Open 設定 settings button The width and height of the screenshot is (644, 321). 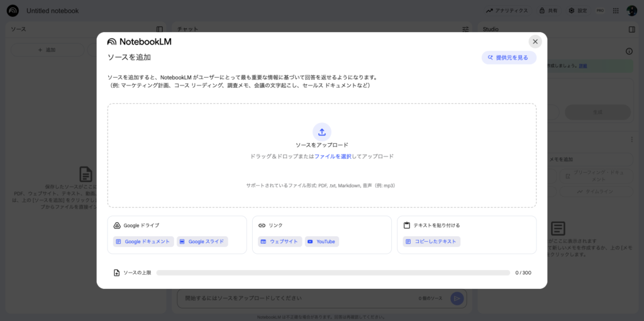tap(578, 11)
